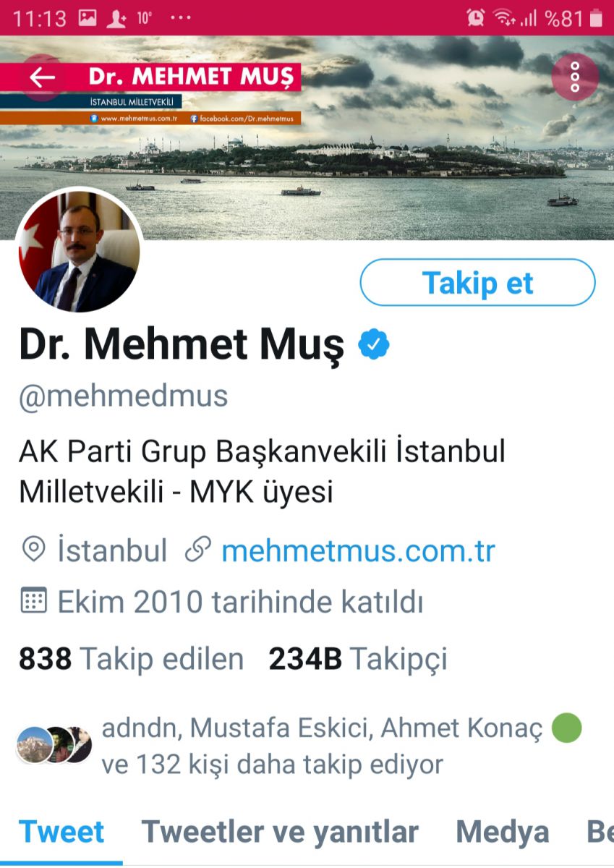Viewport: 614px width, 868px height.
Task: Open mutual followers avatars list
Action: pyautogui.click(x=54, y=745)
